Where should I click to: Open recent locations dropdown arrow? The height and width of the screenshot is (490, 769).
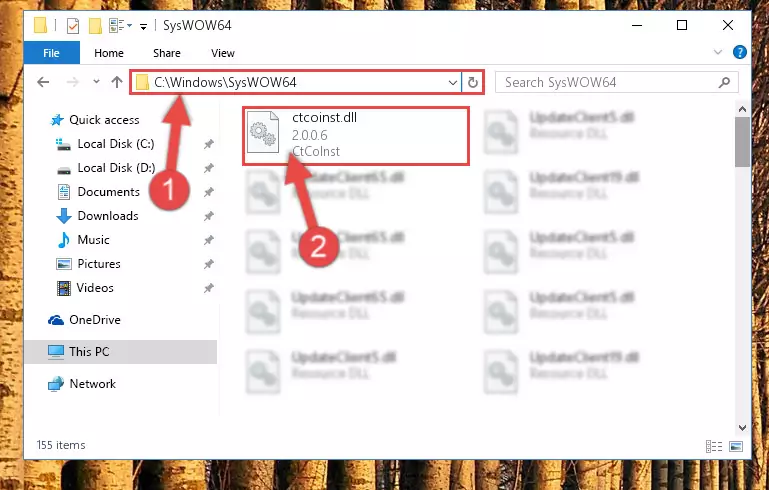(x=96, y=82)
